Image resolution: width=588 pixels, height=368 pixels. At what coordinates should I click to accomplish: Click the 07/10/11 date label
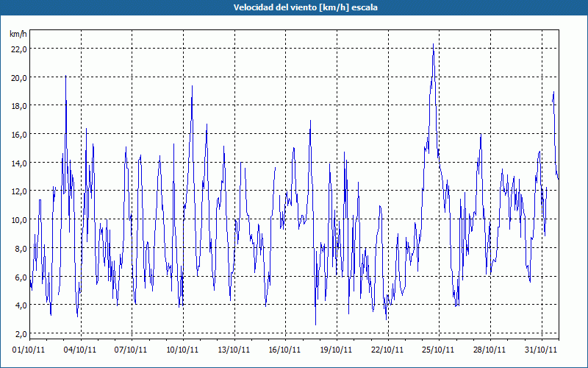131,350
